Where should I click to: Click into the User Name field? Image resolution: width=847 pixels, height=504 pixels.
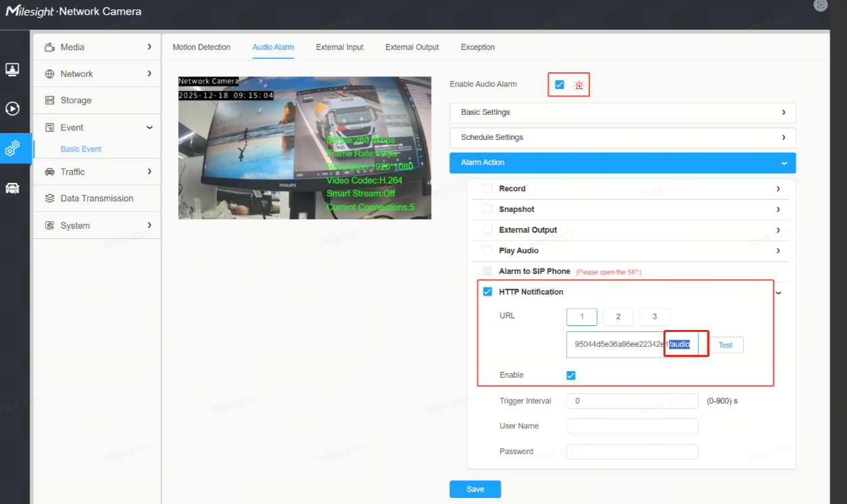point(632,426)
